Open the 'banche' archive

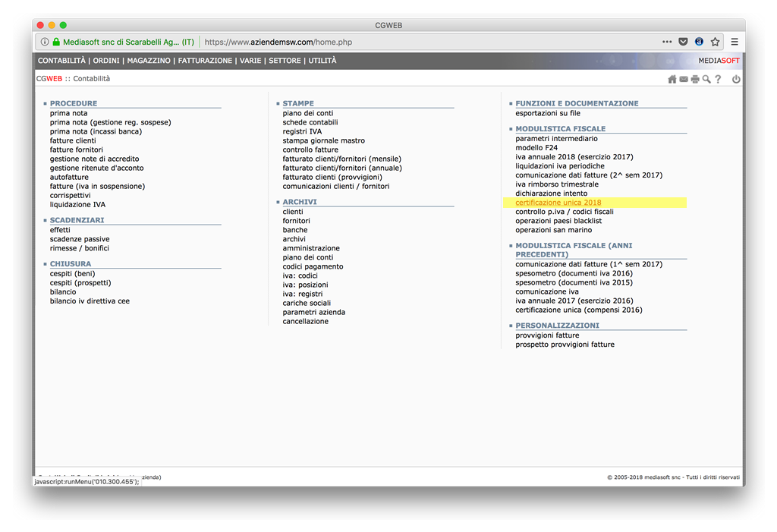coord(295,230)
